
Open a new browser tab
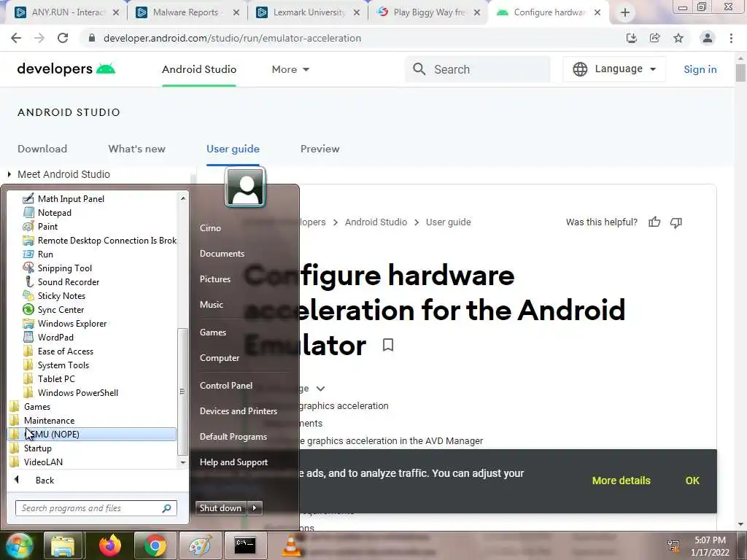pyautogui.click(x=625, y=13)
